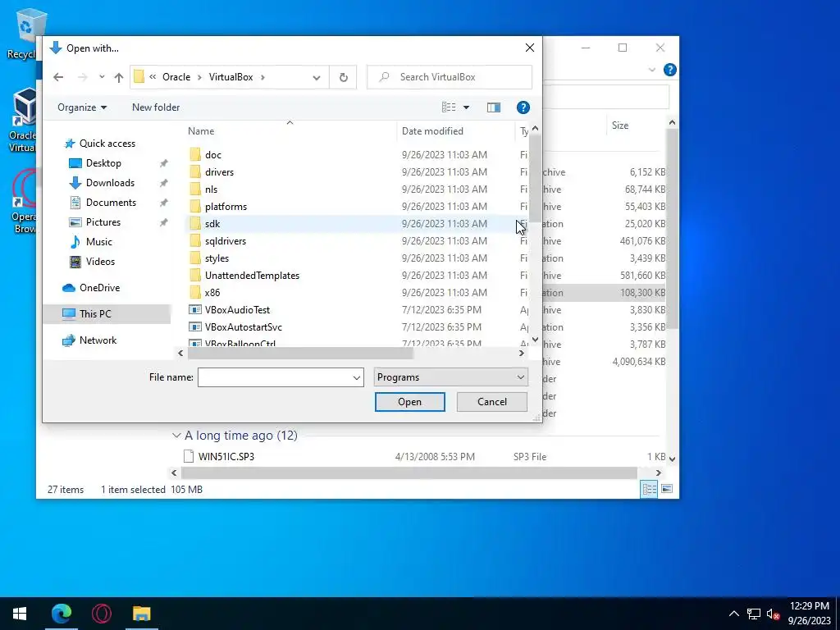This screenshot has width=840, height=630.
Task: Select Quick access in navigation pane
Action: (107, 144)
